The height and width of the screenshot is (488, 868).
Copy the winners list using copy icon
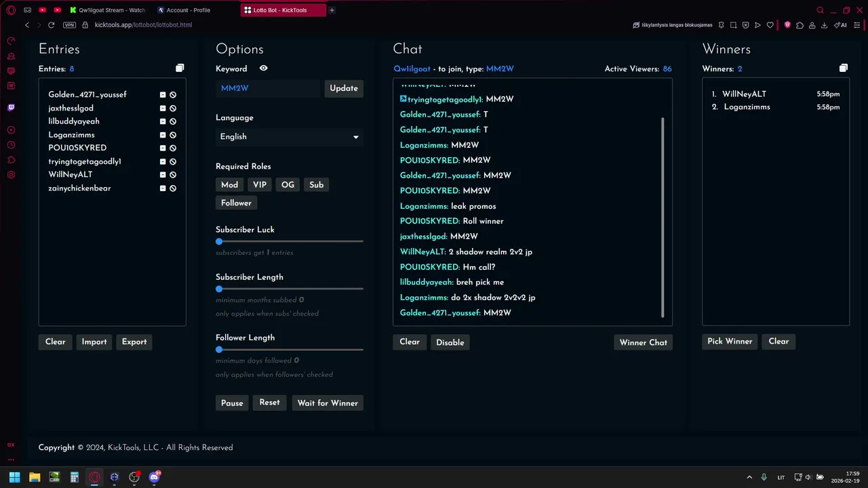pos(844,68)
